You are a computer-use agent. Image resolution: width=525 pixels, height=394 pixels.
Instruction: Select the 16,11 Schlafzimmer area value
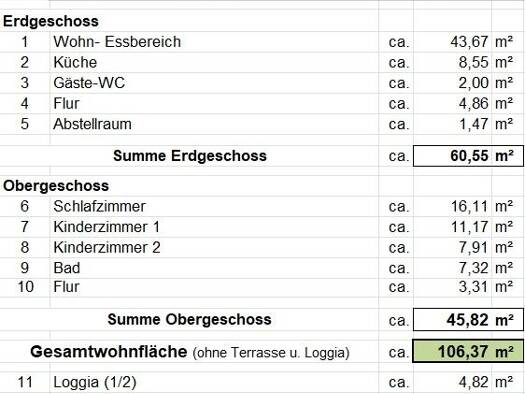469,206
